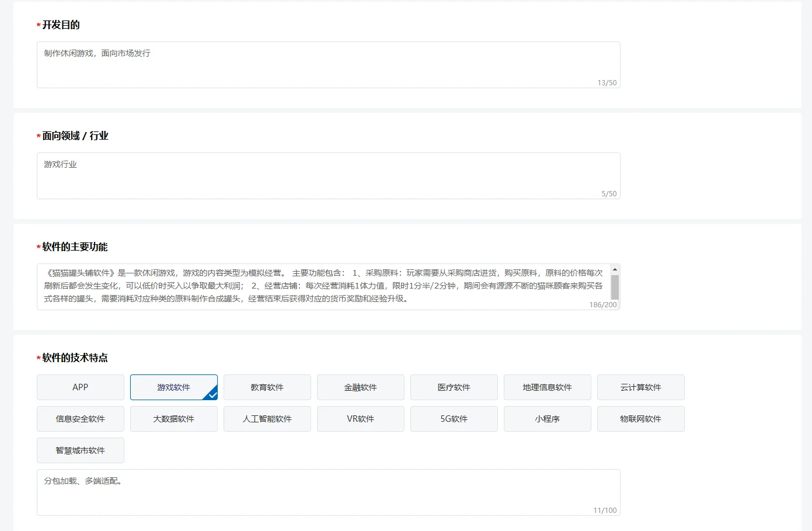Image resolution: width=812 pixels, height=531 pixels.
Task: Click the 面向领域/行业 text field
Action: pos(328,175)
